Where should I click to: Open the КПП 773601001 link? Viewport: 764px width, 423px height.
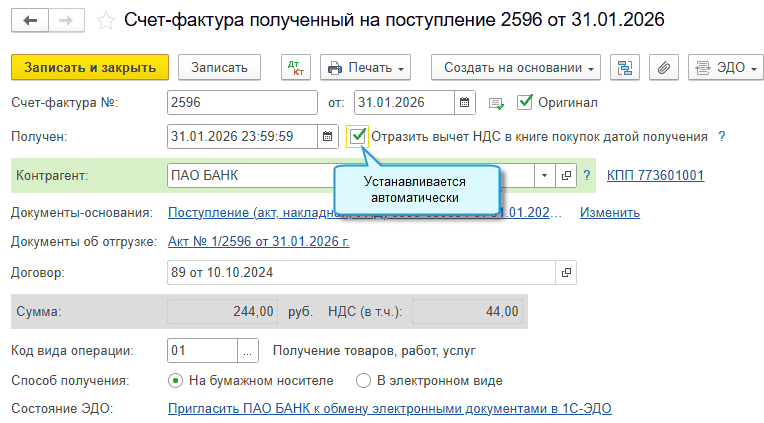[x=655, y=175]
